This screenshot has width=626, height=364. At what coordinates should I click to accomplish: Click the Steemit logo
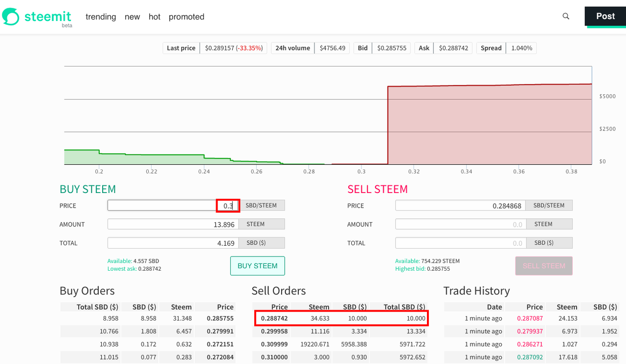coord(37,17)
